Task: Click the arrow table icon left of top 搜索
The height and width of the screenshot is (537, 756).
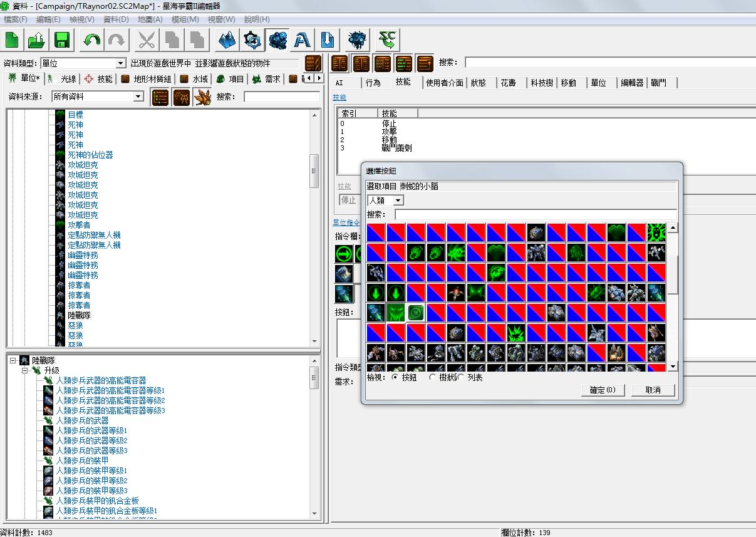Action: tap(425, 63)
